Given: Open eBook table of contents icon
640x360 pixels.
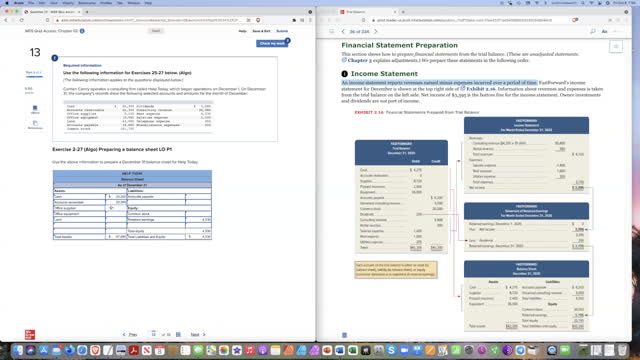Looking at the screenshot, I should pyautogui.click(x=331, y=31).
